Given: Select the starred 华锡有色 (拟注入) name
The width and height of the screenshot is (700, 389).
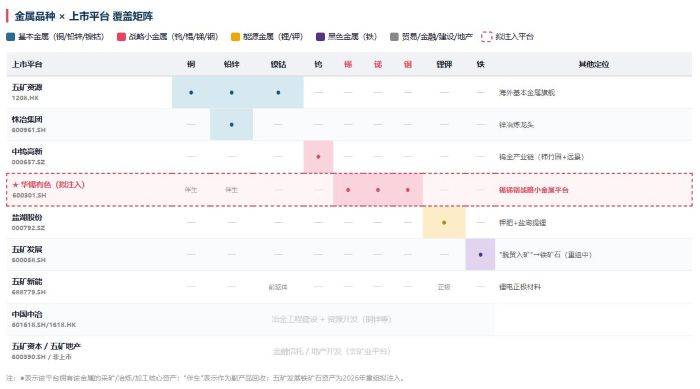Looking at the screenshot, I should coord(48,184).
